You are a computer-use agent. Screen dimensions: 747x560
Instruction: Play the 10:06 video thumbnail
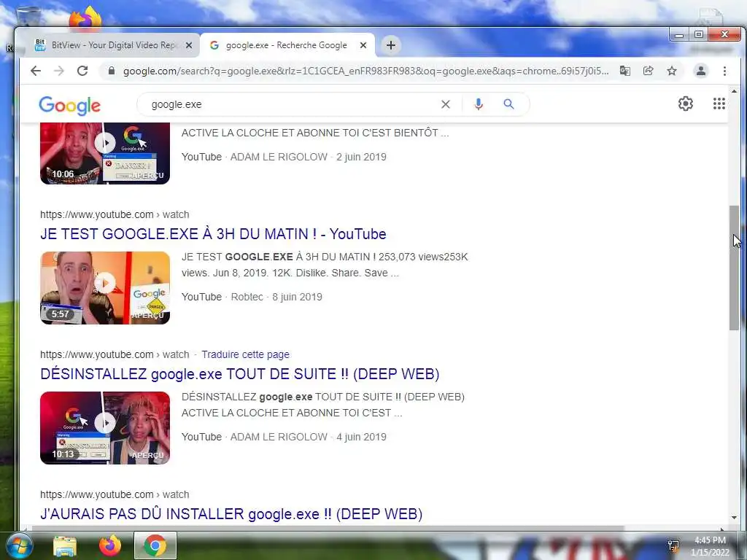point(105,153)
